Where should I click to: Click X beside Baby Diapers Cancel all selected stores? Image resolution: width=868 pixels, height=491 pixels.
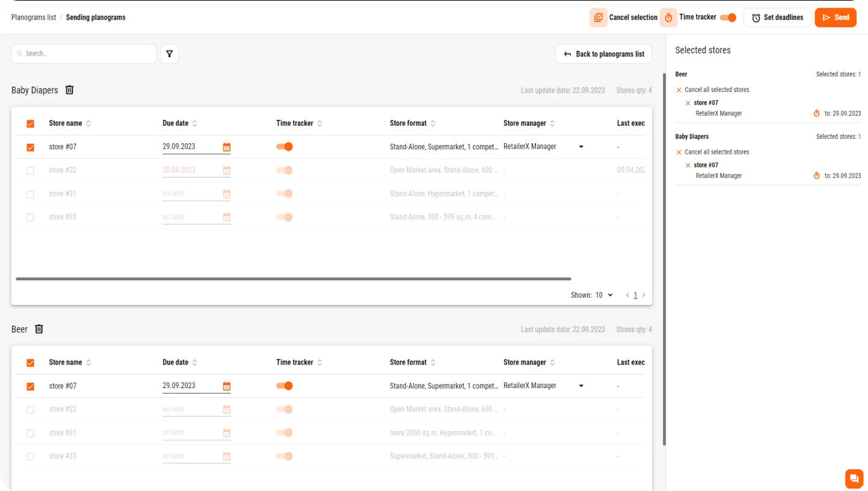pyautogui.click(x=679, y=152)
